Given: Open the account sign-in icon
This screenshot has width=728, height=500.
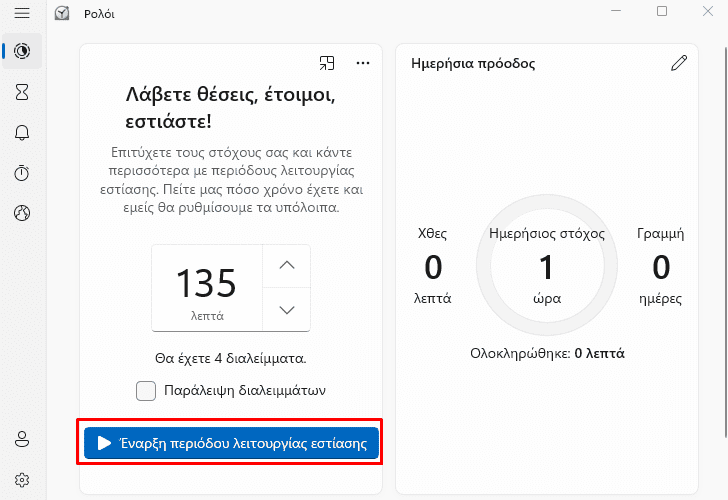Looking at the screenshot, I should tap(22, 439).
